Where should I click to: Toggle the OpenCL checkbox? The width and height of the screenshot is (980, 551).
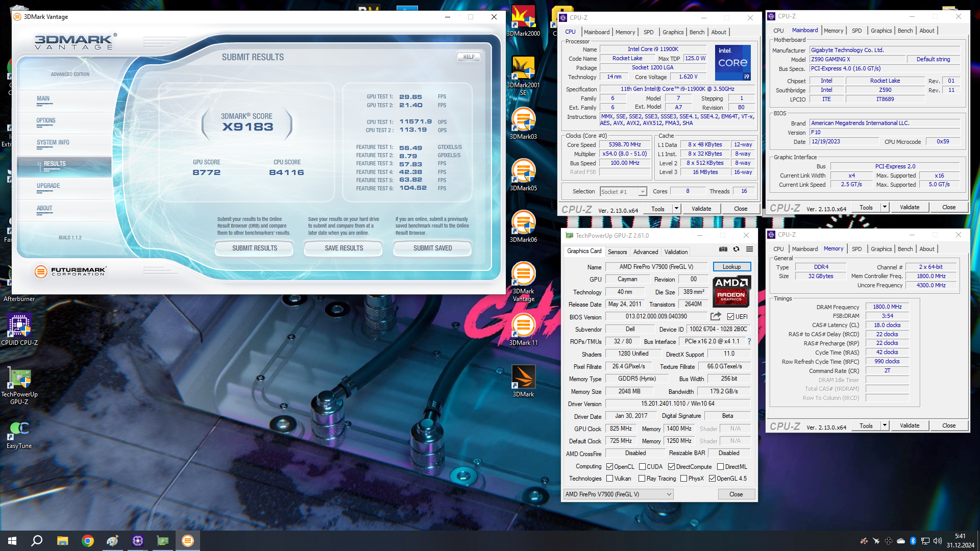point(609,466)
